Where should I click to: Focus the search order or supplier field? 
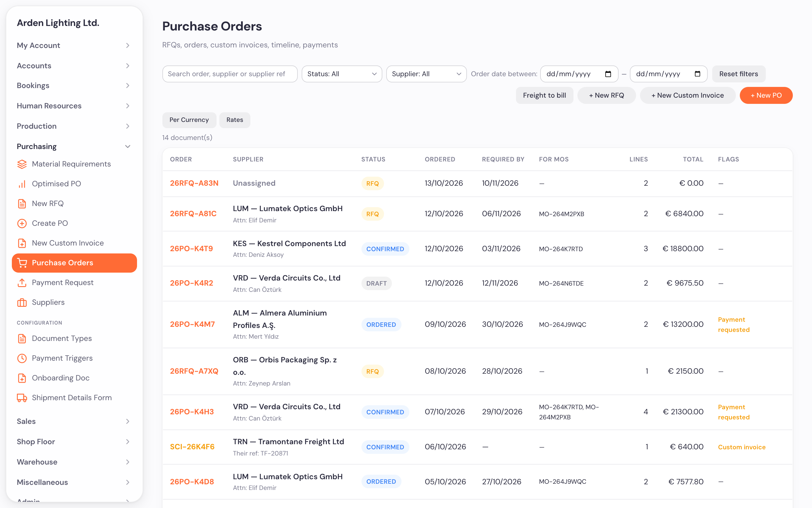coord(230,74)
